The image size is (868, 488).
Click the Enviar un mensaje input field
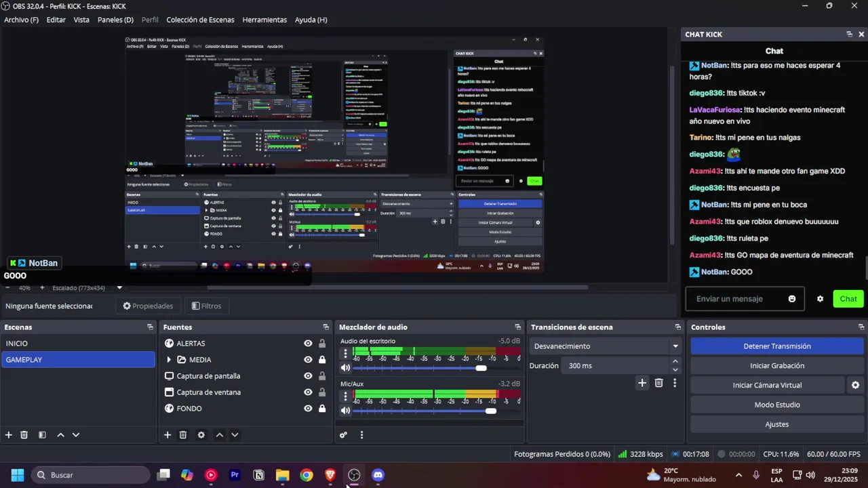pos(745,299)
